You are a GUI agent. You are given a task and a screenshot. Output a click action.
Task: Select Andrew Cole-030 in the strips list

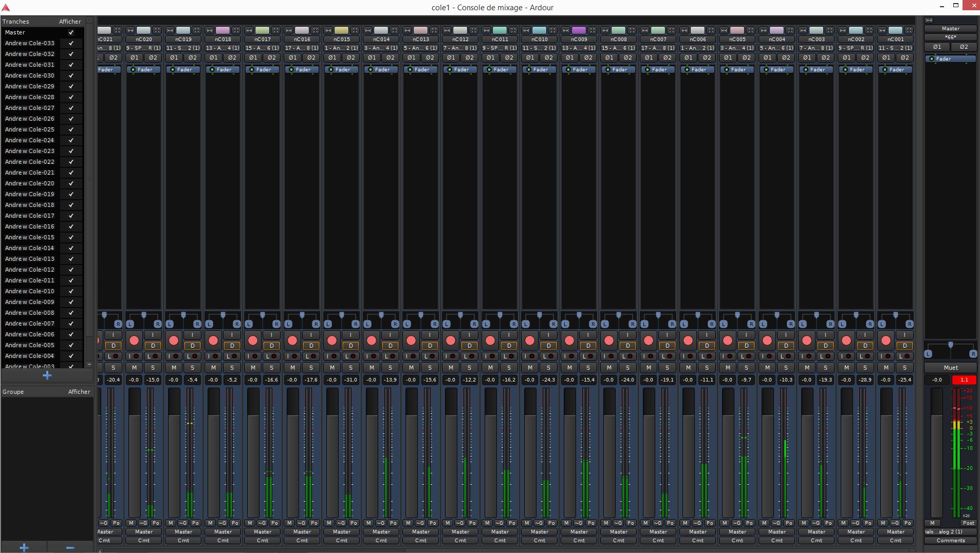pos(30,75)
